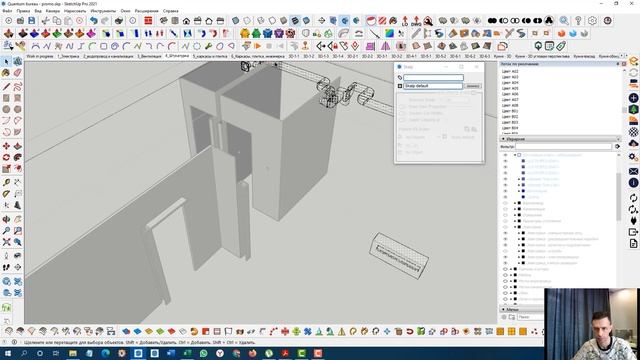Enable the X-ray style icon
Viewport: 640px width, 360px height.
(x=236, y=20)
